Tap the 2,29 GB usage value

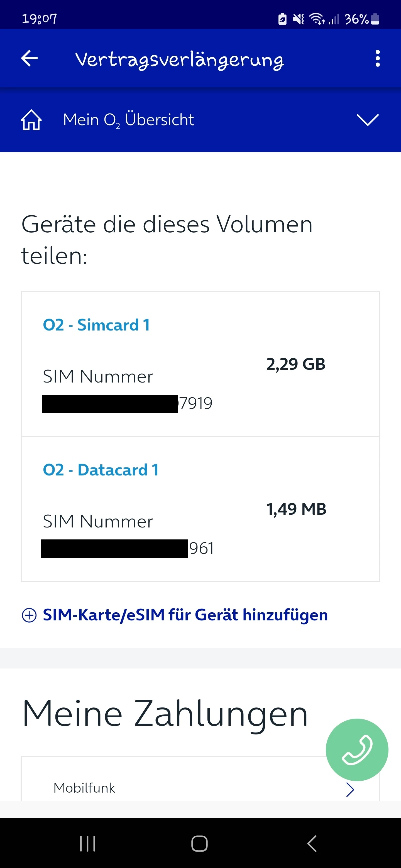(x=296, y=364)
